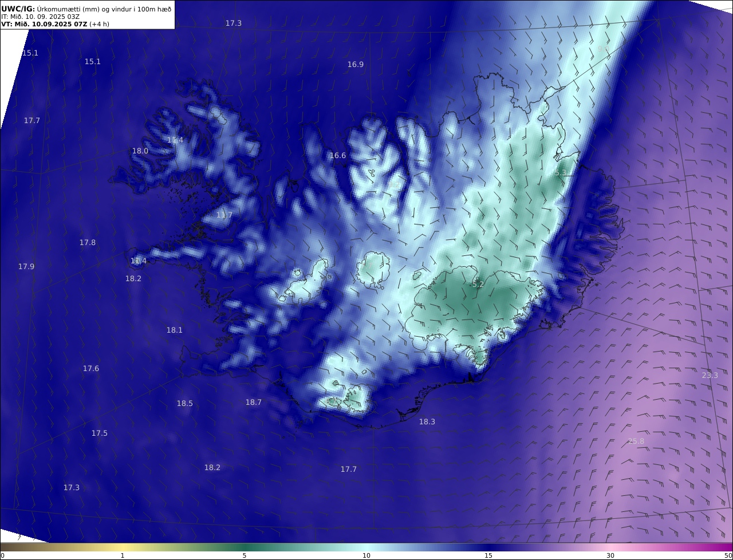Image resolution: width=733 pixels, height=560 pixels.
Task: Click the 5.3 value in east Iceland
Action: [560, 172]
